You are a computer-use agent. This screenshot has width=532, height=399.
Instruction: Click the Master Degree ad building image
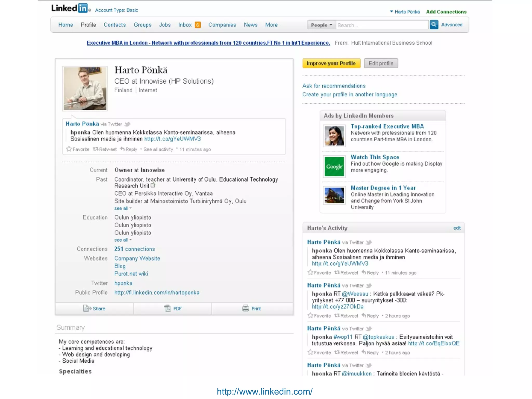[334, 196]
